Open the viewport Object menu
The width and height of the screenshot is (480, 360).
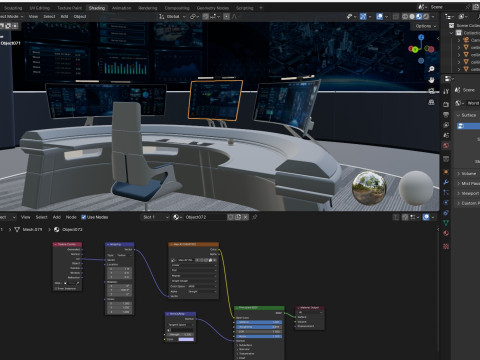[80, 16]
